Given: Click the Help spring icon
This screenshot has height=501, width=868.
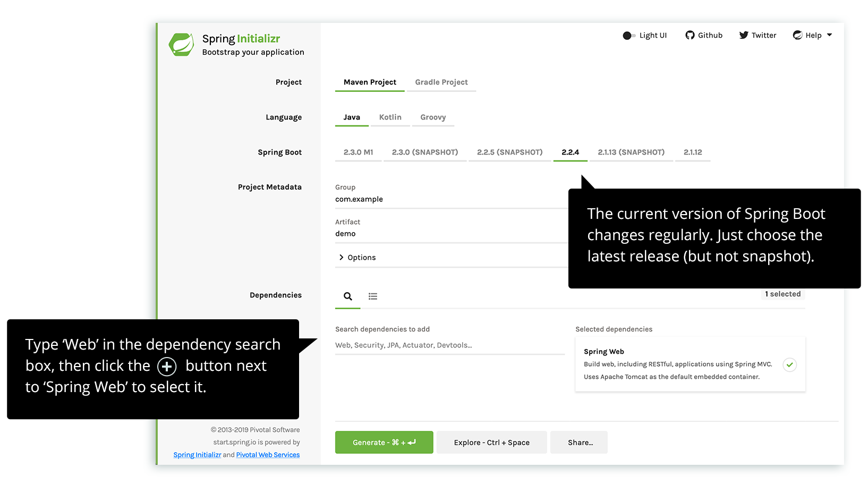Looking at the screenshot, I should (798, 35).
